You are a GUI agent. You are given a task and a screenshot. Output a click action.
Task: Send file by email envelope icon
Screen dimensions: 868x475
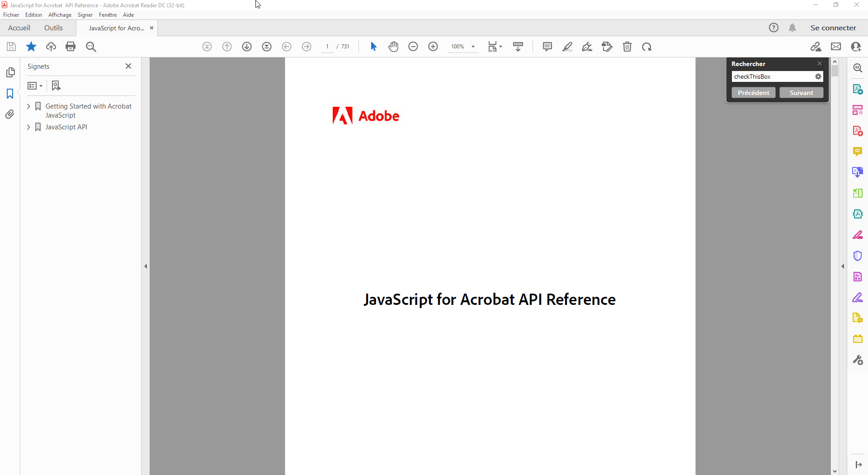coord(836,47)
